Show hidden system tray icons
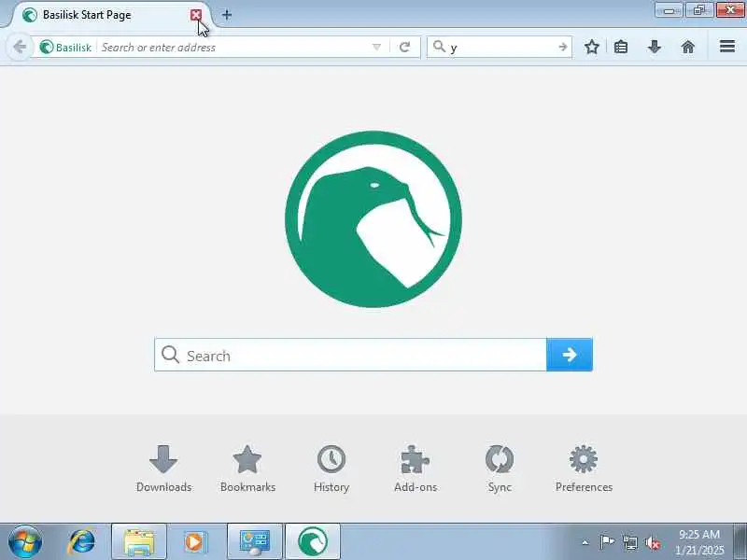 coord(585,542)
